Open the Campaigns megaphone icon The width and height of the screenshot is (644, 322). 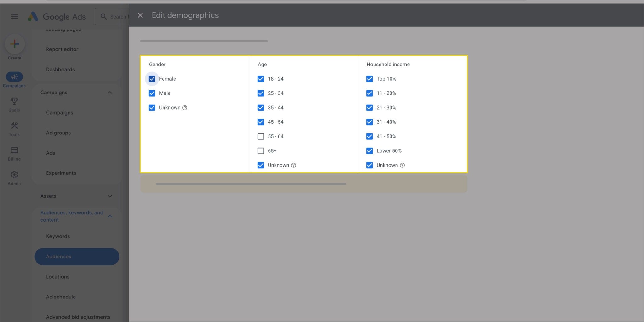coord(14,76)
